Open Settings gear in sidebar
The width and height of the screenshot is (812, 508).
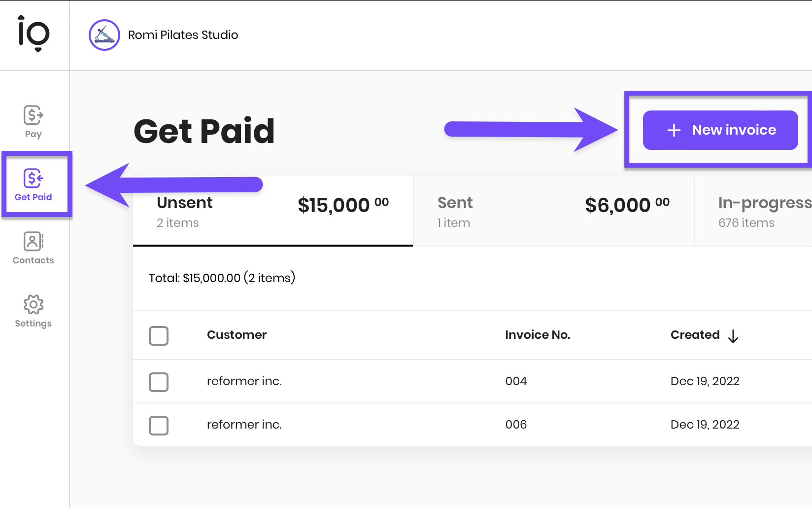[x=34, y=311]
